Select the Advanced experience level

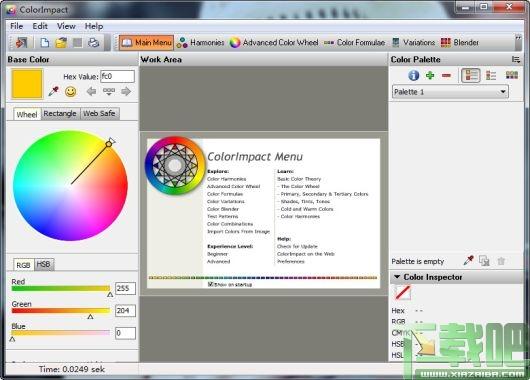click(x=218, y=262)
